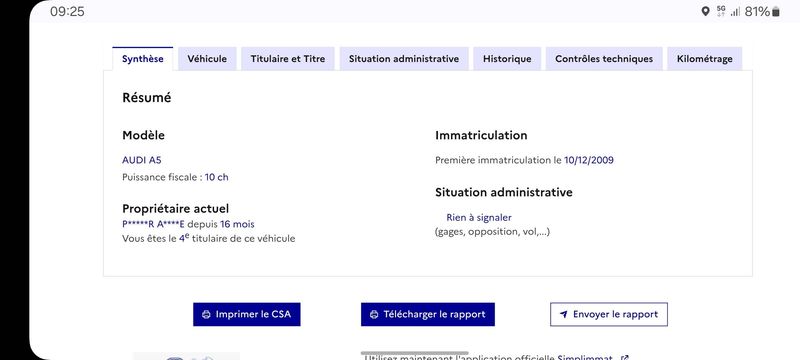
Task: Tap the 5G network indicator
Action: pos(721,11)
